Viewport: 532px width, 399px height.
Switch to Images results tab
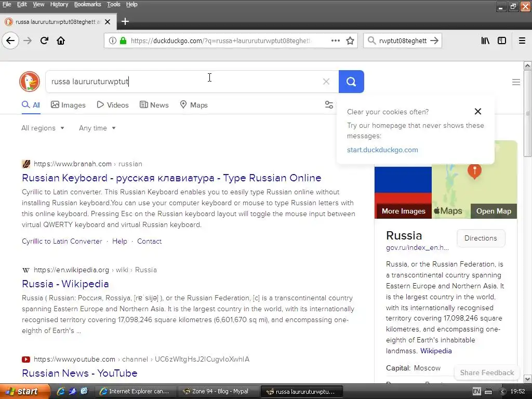pyautogui.click(x=68, y=105)
